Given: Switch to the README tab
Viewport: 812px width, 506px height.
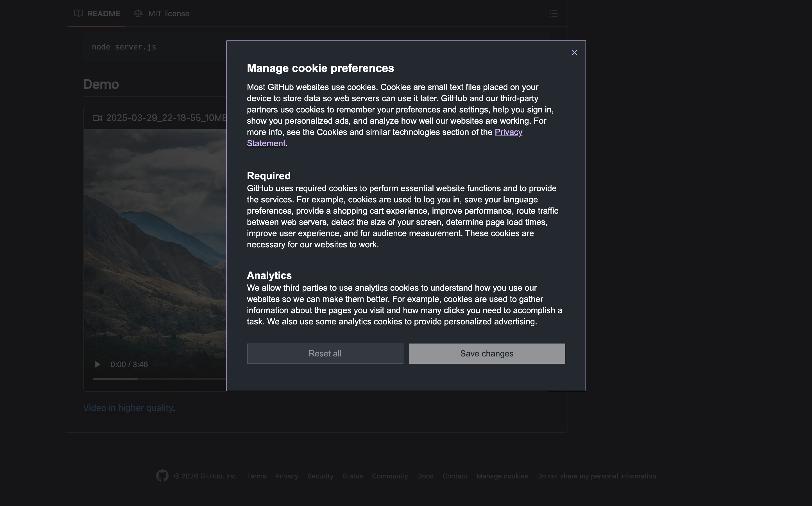Looking at the screenshot, I should point(103,13).
